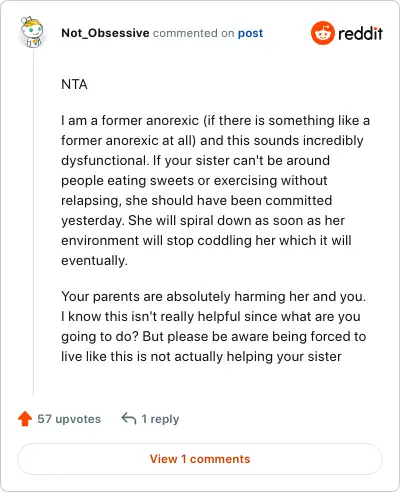Click the line "Your parents are absolutely harming her"

click(x=214, y=297)
